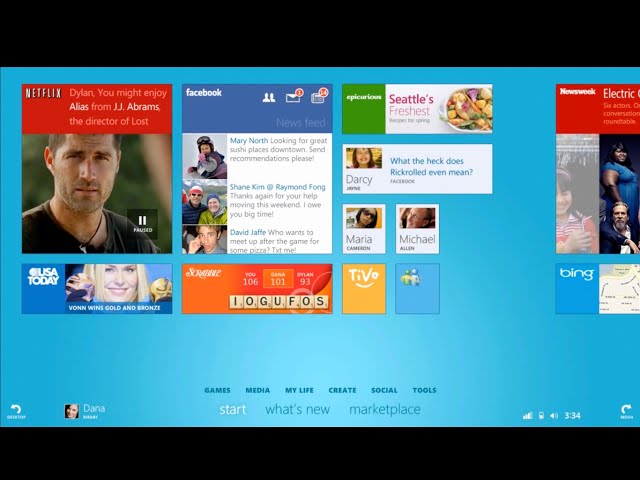Select You score 106 in Scrabble
Image resolution: width=640 pixels, height=480 pixels.
250,279
